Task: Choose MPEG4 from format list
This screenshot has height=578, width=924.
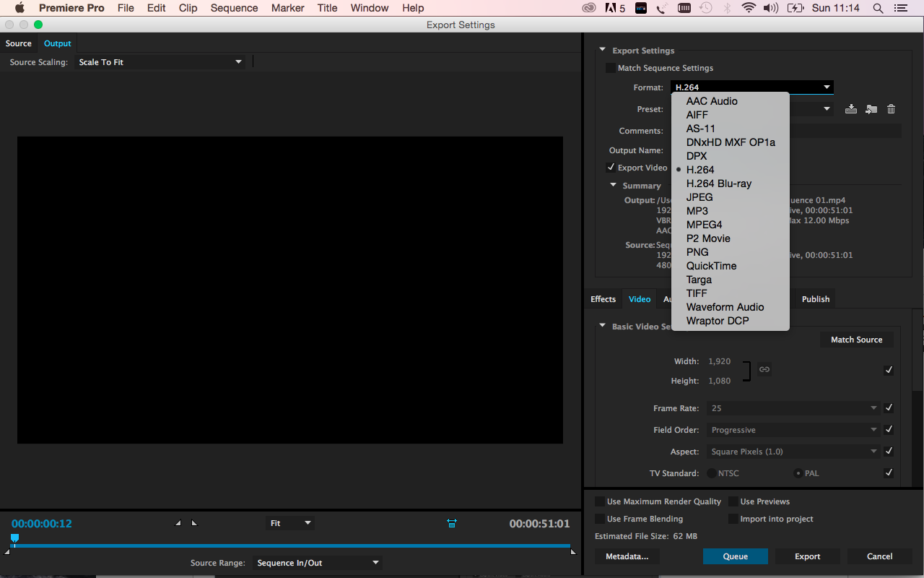Action: tap(730, 225)
